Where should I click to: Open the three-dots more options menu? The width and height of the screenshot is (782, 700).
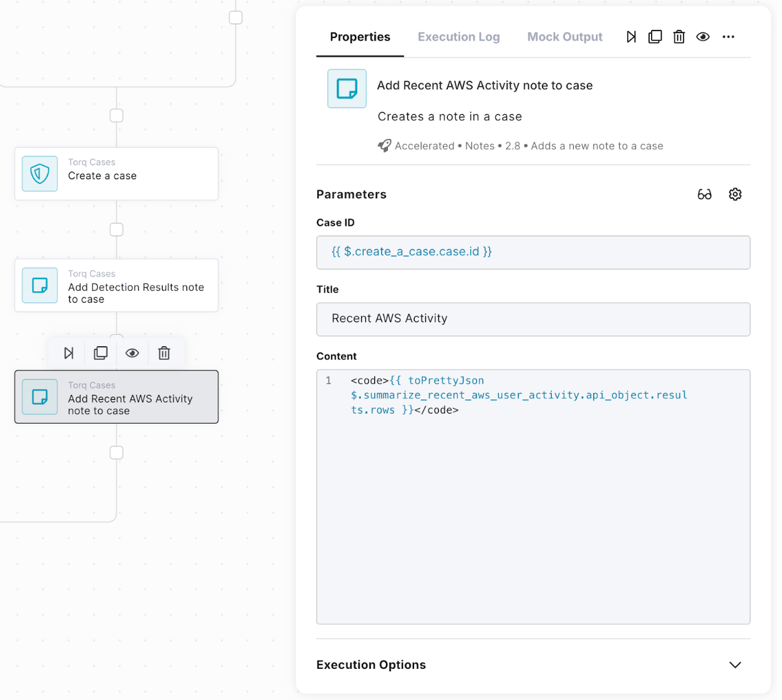[x=728, y=37]
